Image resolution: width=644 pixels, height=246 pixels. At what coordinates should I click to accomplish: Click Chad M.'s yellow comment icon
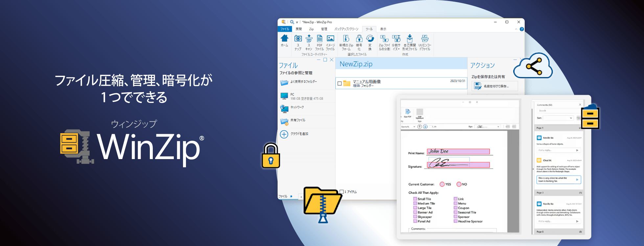[539, 160]
